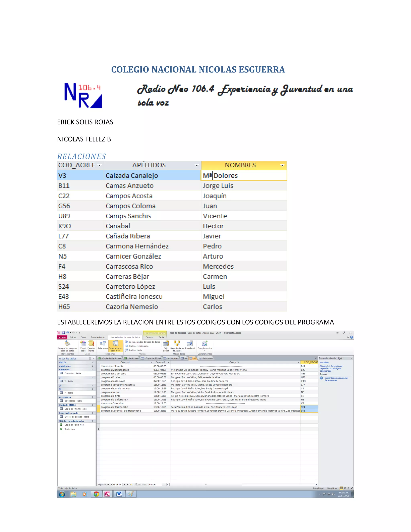
Task: Expand the RN104 navigation group
Action: point(93,362)
